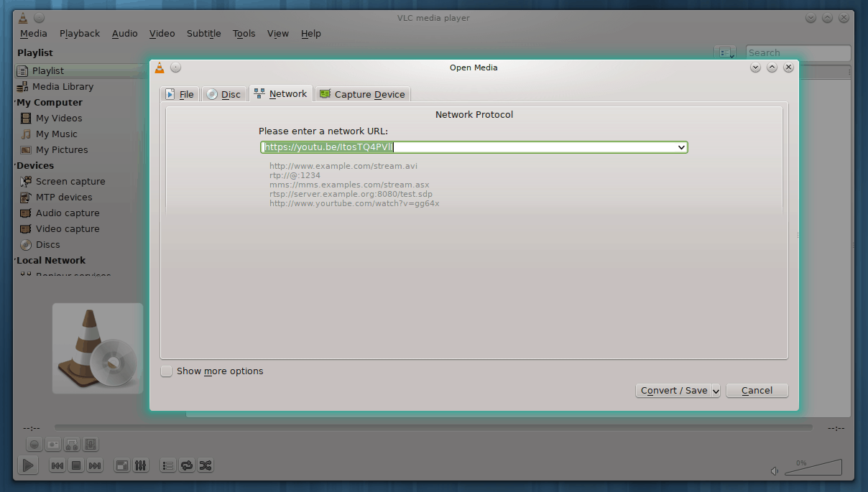Image resolution: width=868 pixels, height=492 pixels.
Task: Toggle fullscreen video mode icon
Action: (x=122, y=465)
